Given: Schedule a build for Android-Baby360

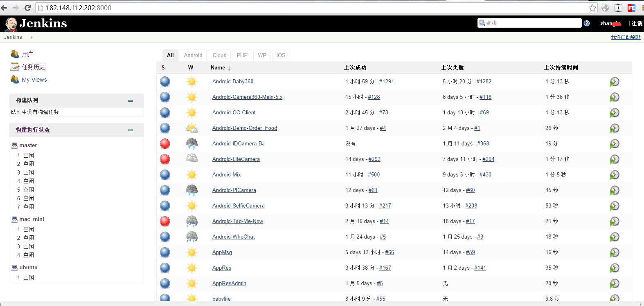Looking at the screenshot, I should pos(615,82).
